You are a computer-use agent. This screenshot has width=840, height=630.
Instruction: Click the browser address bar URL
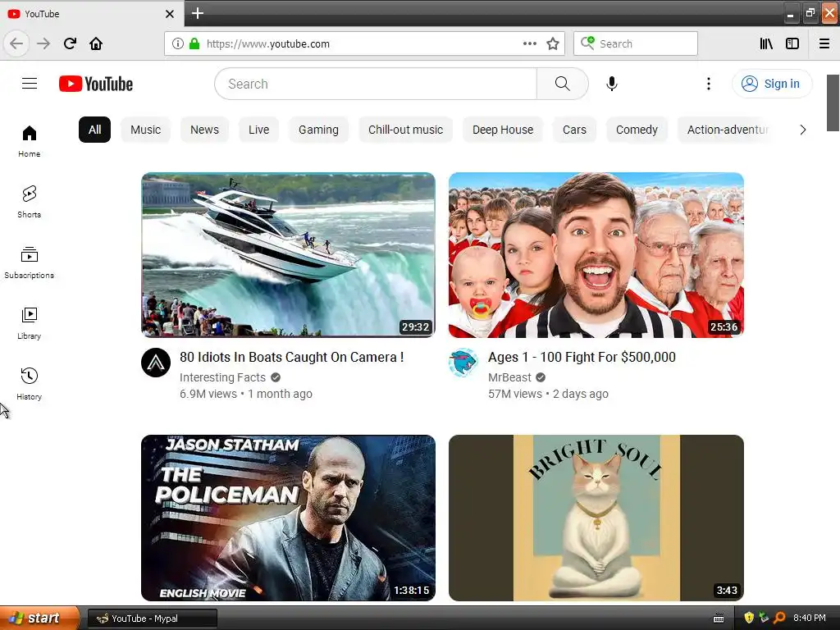coord(268,43)
